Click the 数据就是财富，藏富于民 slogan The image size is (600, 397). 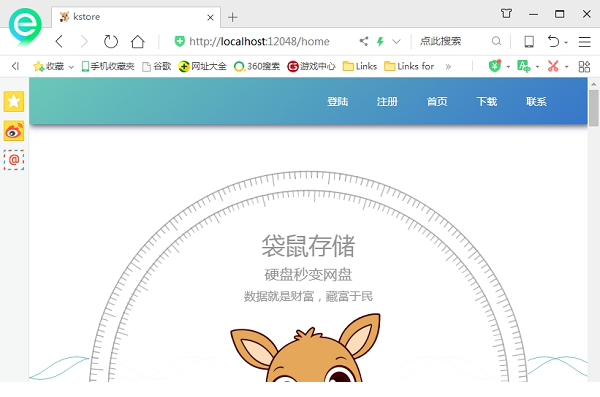tap(308, 296)
